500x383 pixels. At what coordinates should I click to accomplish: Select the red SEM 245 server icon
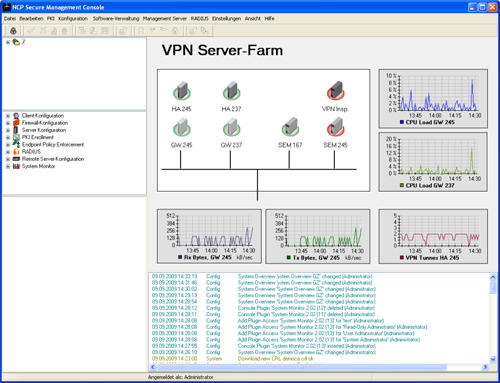[x=335, y=127]
